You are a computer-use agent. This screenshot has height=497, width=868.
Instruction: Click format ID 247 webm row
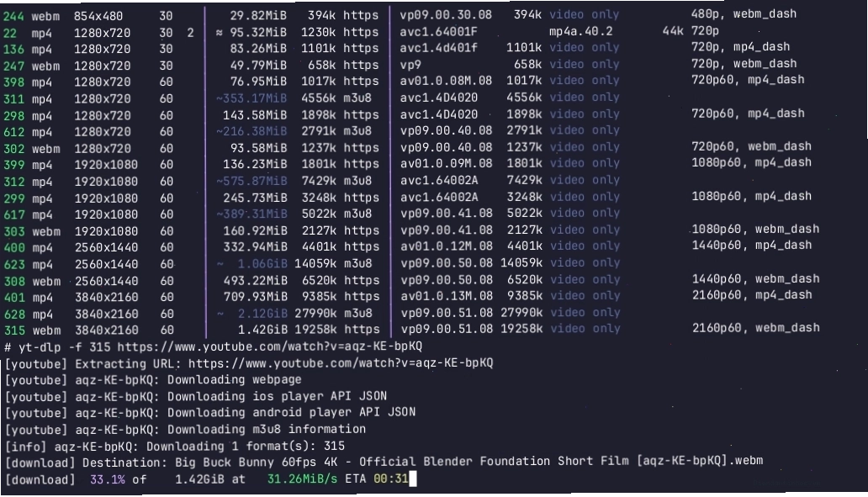click(x=13, y=66)
